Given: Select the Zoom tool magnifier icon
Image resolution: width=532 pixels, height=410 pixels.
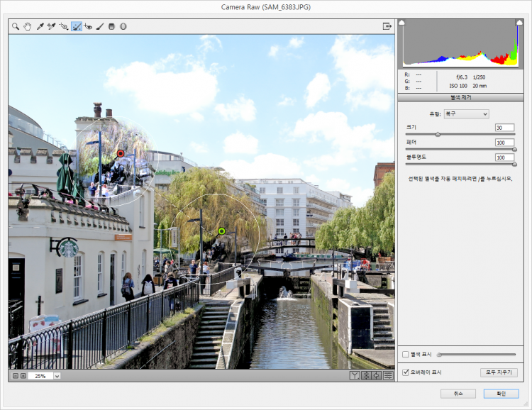Looking at the screenshot, I should pyautogui.click(x=16, y=26).
